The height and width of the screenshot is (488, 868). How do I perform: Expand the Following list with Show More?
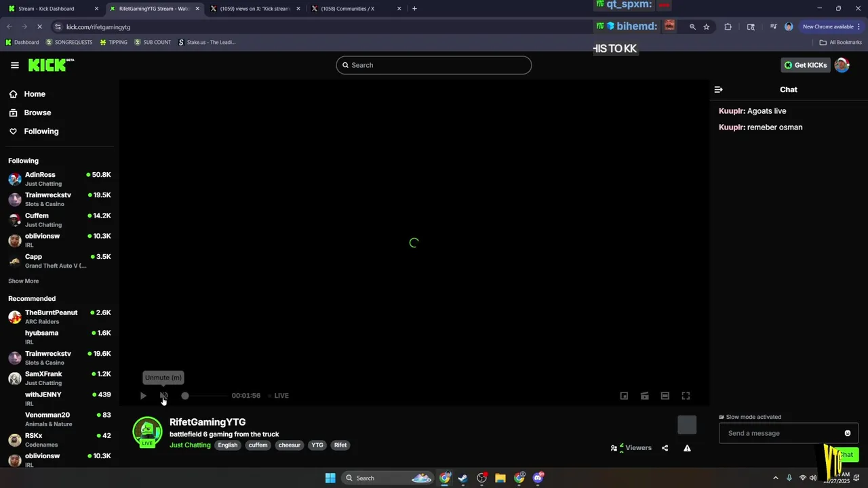tap(24, 281)
